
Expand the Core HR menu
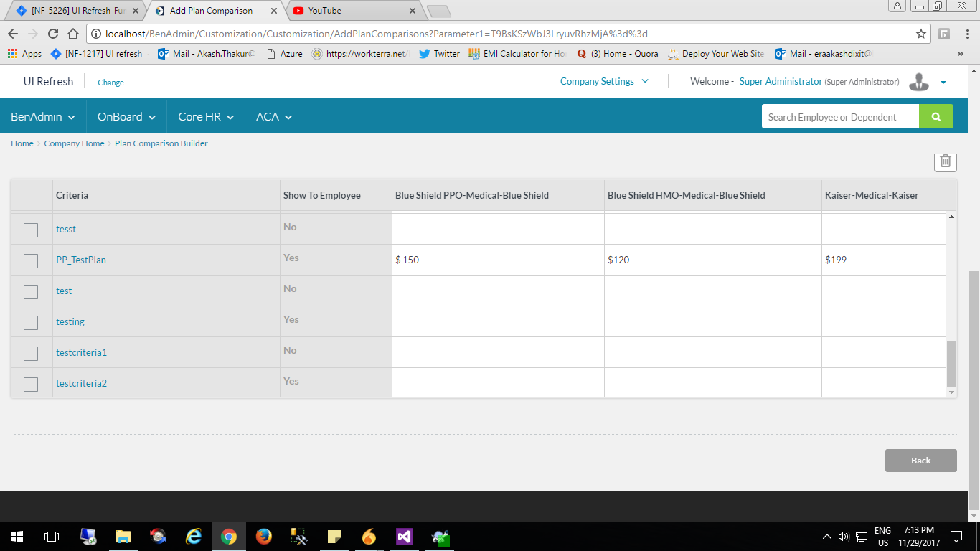click(206, 116)
